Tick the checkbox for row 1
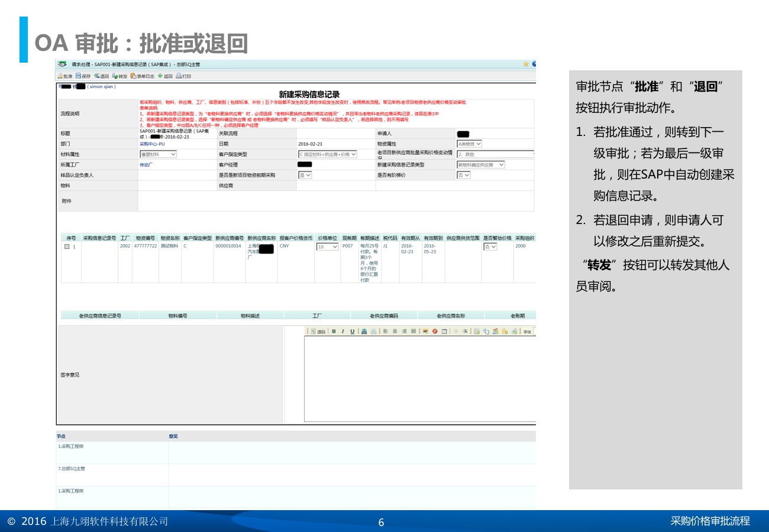 pos(67,247)
